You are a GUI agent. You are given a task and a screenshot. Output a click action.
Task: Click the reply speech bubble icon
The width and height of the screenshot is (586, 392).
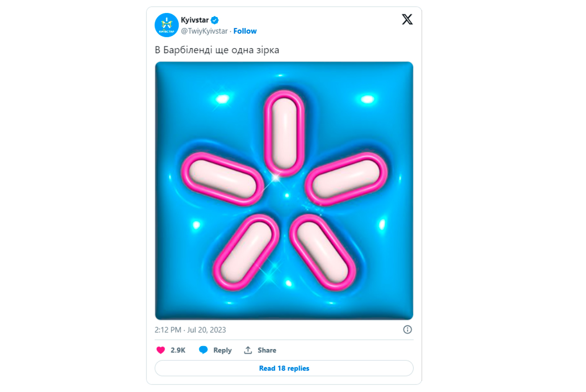click(x=203, y=350)
